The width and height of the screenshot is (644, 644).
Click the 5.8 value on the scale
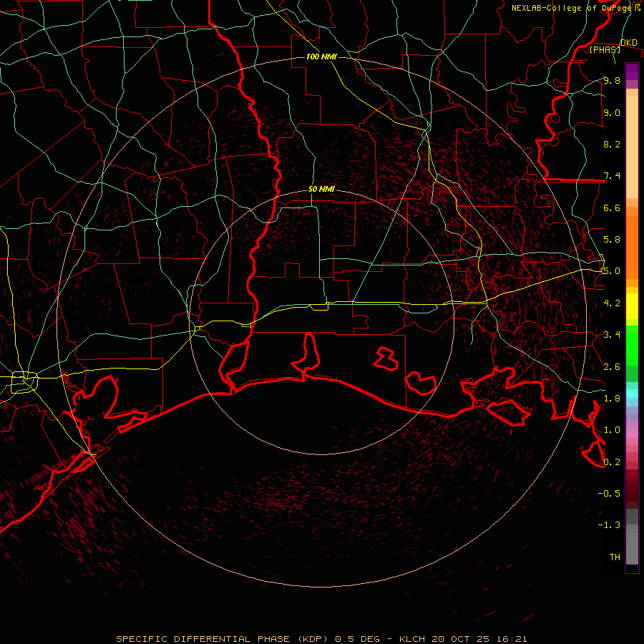click(x=612, y=239)
